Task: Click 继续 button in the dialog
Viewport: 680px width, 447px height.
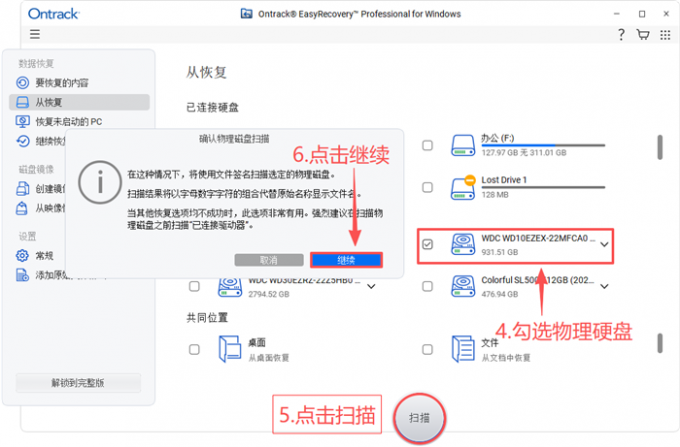Action: pos(346,260)
